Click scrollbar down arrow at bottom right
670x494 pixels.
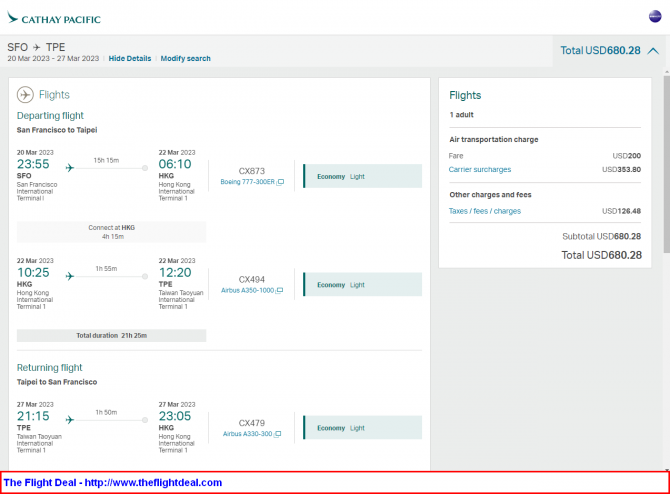[x=666, y=469]
